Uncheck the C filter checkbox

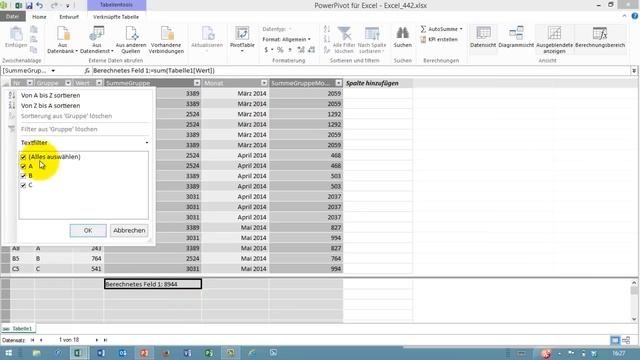click(23, 185)
